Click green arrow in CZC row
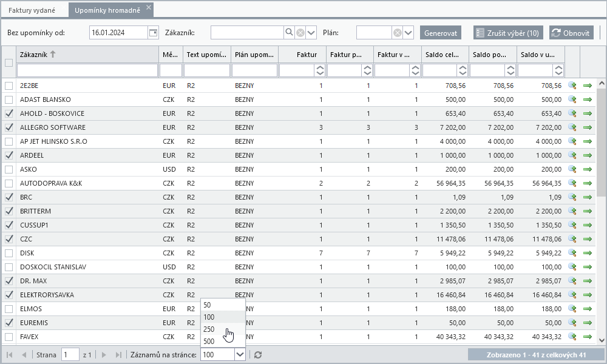Screen dimensions: 607x364 (x=588, y=239)
